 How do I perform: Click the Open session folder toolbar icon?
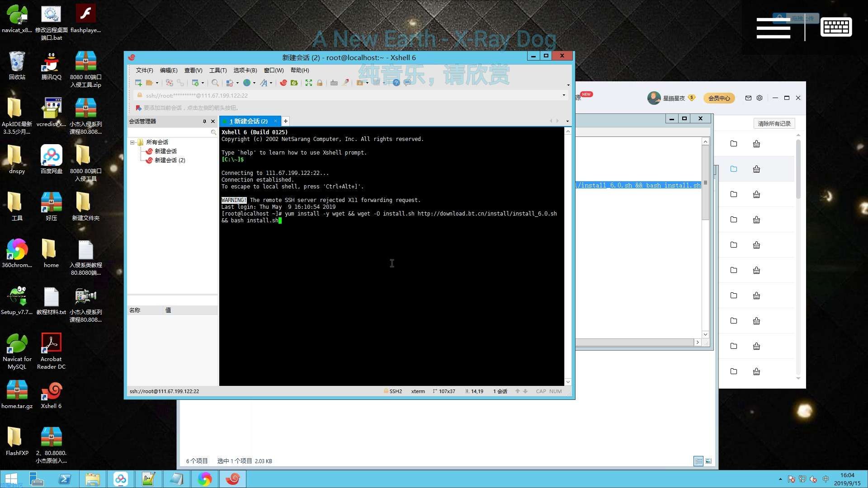coord(149,83)
